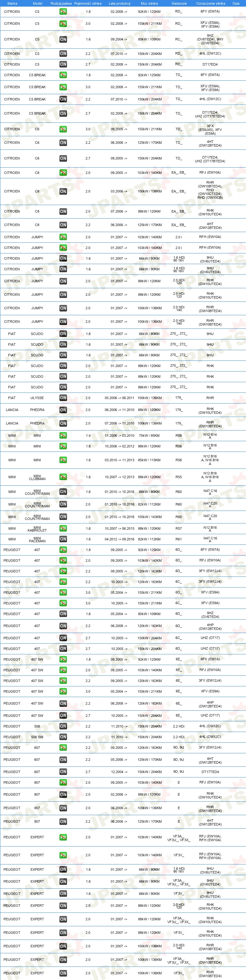
Task: Select the 85kW / 115KM power cell
Action: click(x=149, y=460)
